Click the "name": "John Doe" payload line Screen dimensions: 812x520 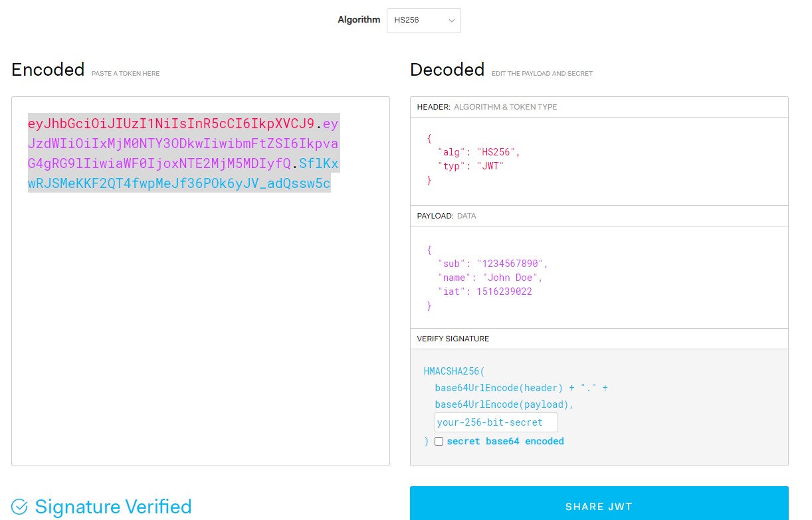click(x=490, y=278)
